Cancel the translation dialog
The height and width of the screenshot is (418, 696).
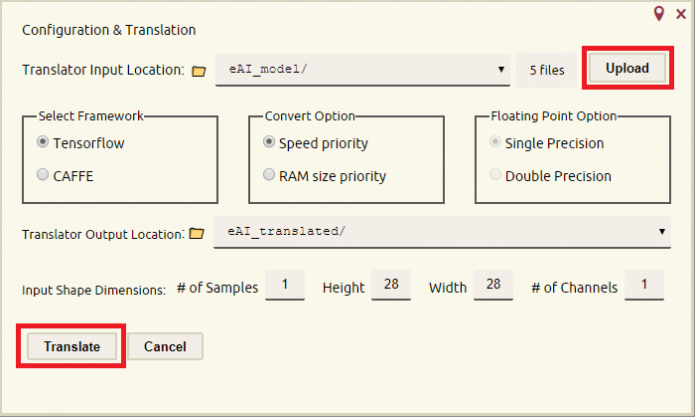(x=165, y=346)
